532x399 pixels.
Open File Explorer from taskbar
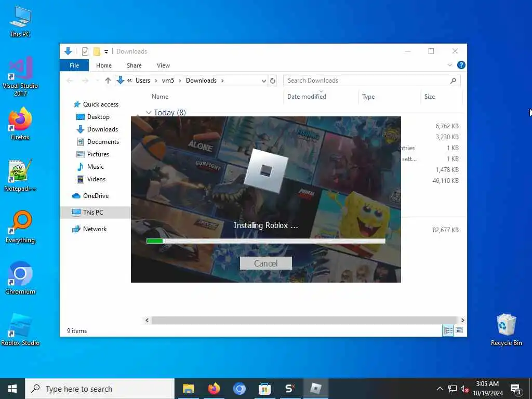pyautogui.click(x=188, y=389)
